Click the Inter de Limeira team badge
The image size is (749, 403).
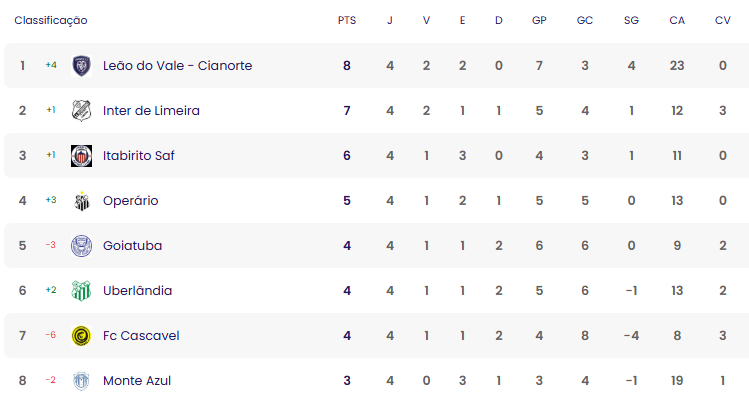click(81, 111)
